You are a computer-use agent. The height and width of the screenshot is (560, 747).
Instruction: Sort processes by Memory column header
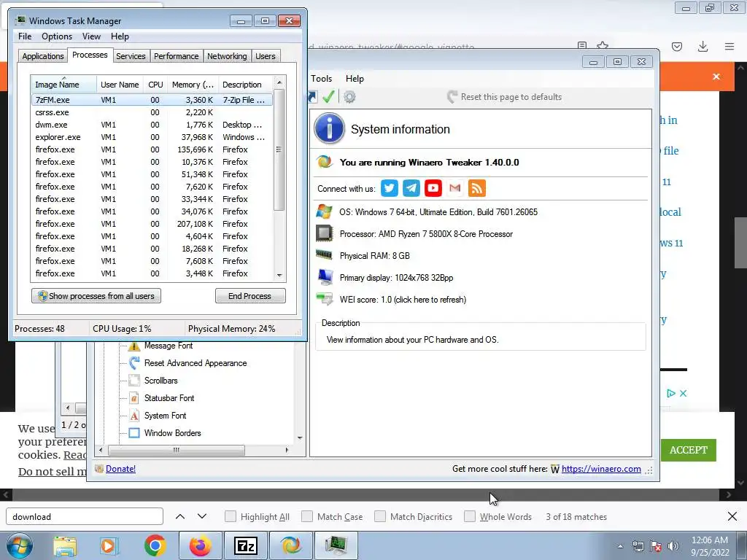[193, 85]
